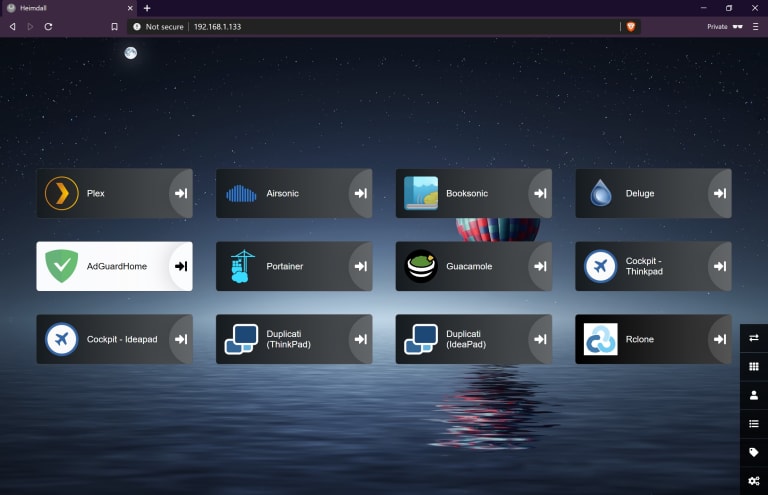Click the Guacamole tile label
Screen dimensions: 768x495
469,266
